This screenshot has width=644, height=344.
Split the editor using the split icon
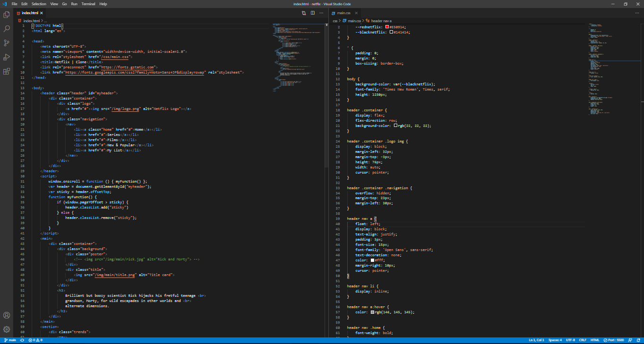[x=312, y=13]
